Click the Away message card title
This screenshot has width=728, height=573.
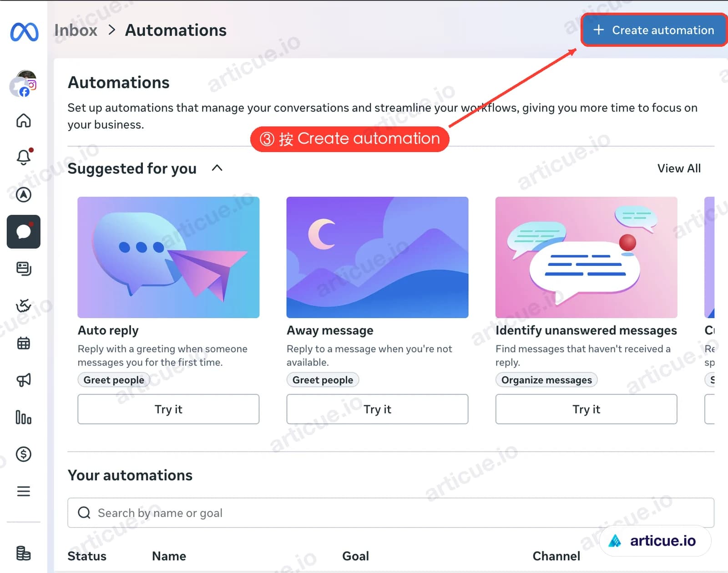tap(330, 330)
